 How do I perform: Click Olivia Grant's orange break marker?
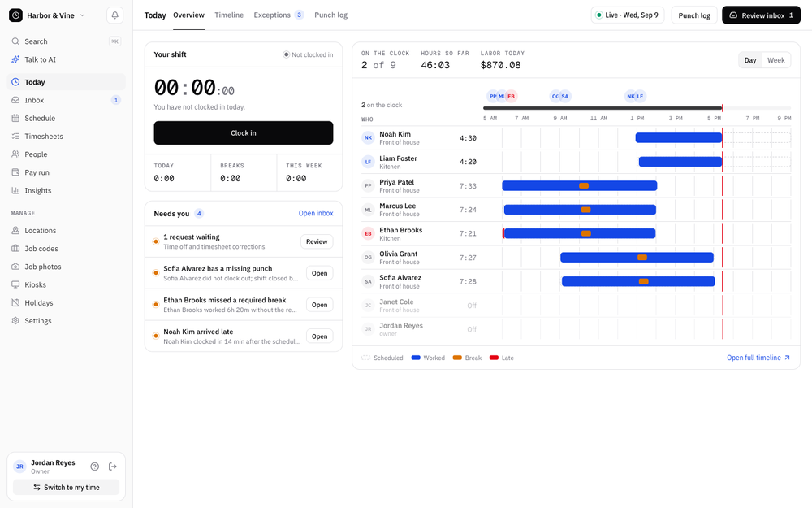coord(642,258)
